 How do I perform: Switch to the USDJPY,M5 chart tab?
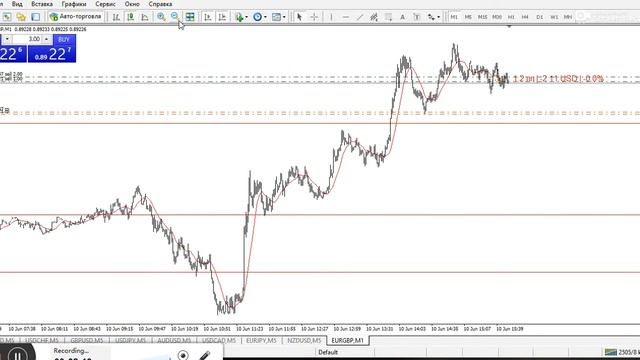click(x=130, y=340)
